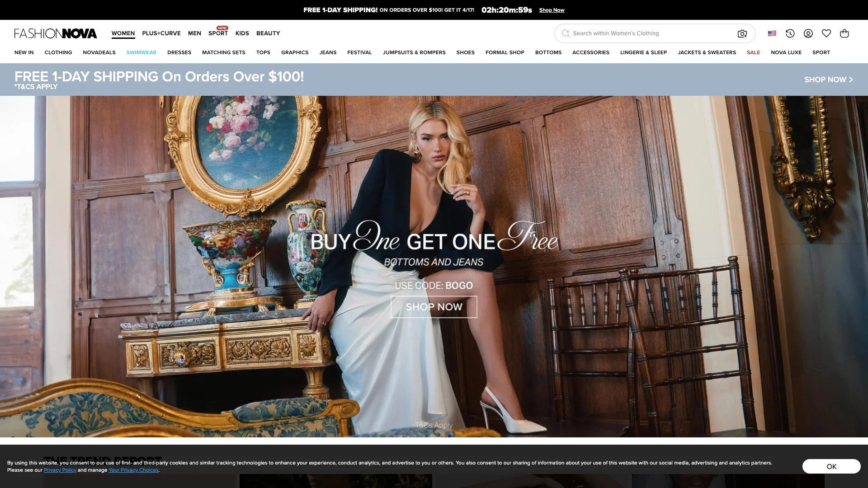This screenshot has height=488, width=868.
Task: Open the Privacy Policy link
Action: pos(60,470)
